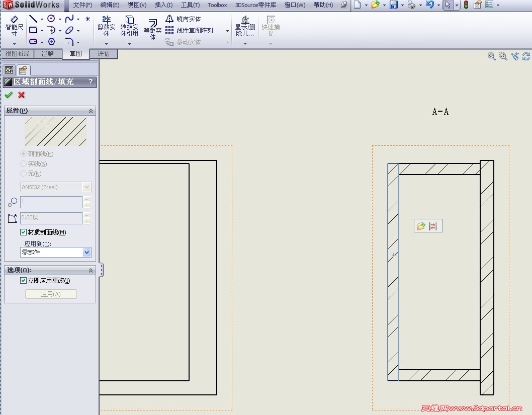532x415 pixels.
Task: Toggle the Material crosshatch (材质剖面线) checkbox
Action: click(x=24, y=232)
